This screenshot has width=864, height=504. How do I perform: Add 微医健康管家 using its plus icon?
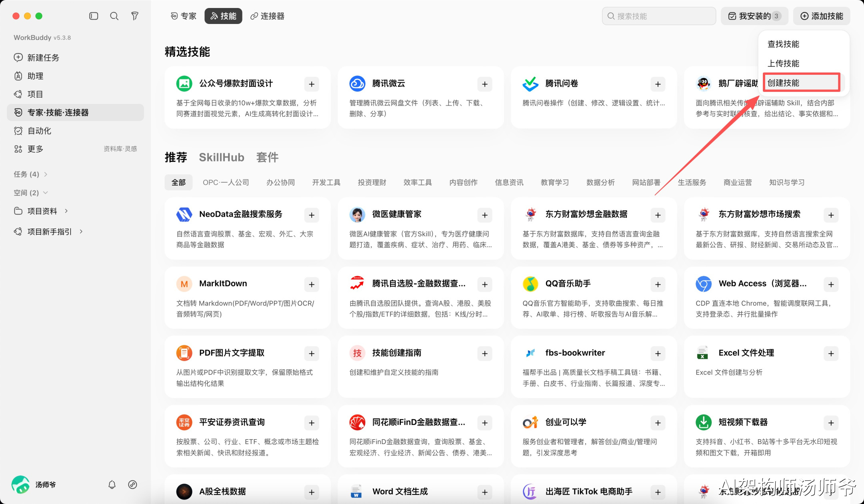point(485,215)
